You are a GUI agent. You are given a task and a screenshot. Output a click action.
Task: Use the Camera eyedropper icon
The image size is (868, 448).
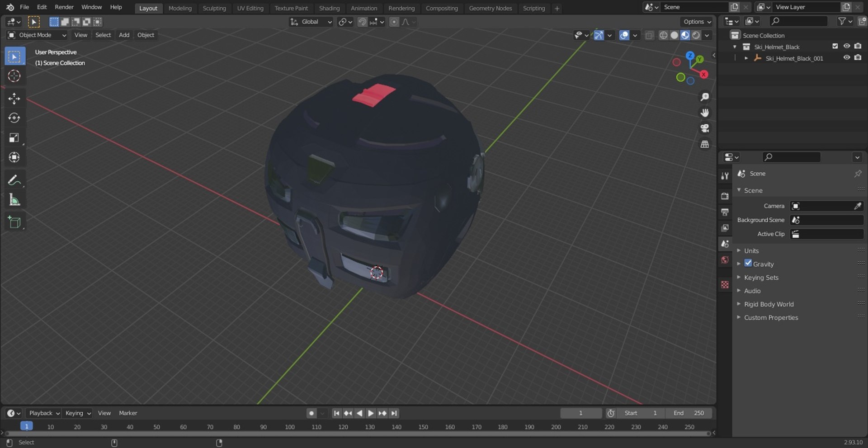pyautogui.click(x=858, y=206)
